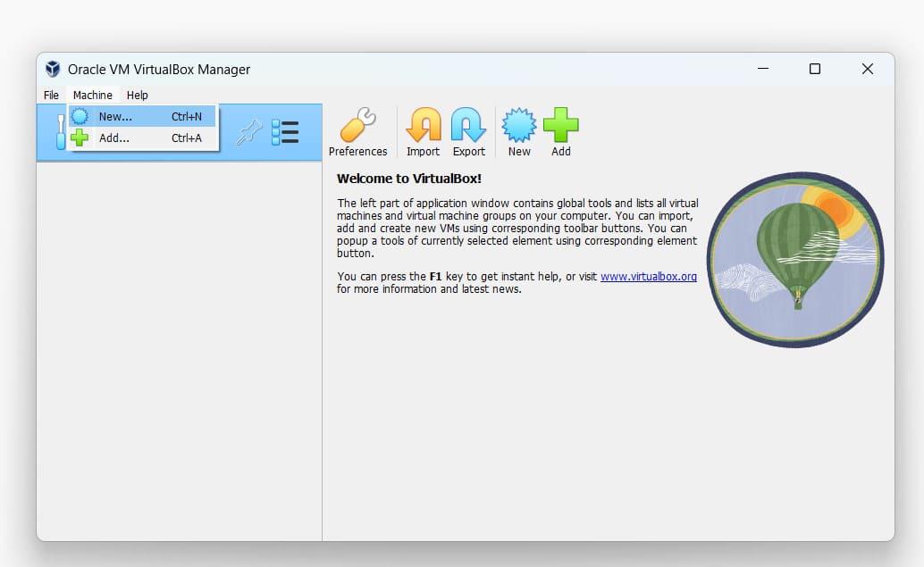924x567 pixels.
Task: Open www.virtualbox.org link
Action: pyautogui.click(x=648, y=276)
